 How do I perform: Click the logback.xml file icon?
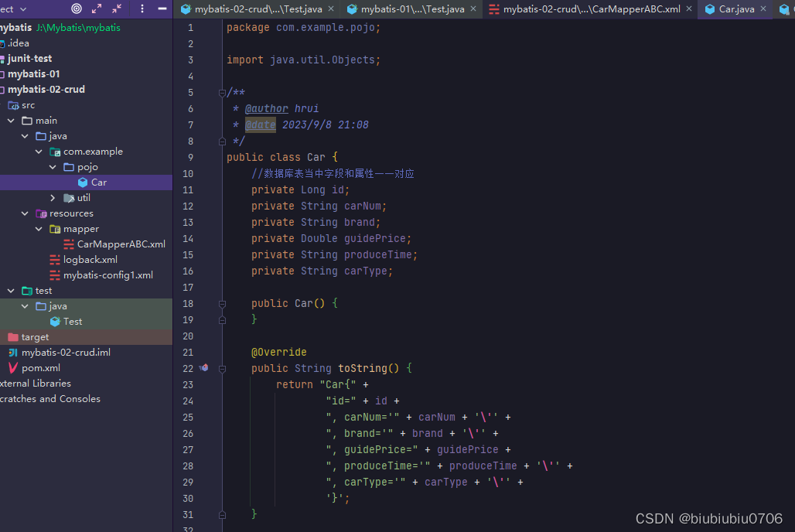pos(55,260)
